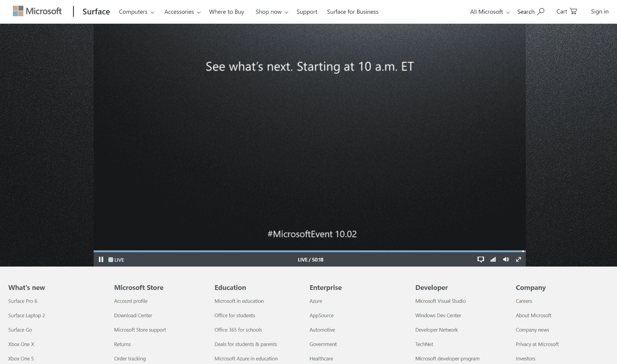
Task: Open the Support menu item
Action: click(x=307, y=12)
